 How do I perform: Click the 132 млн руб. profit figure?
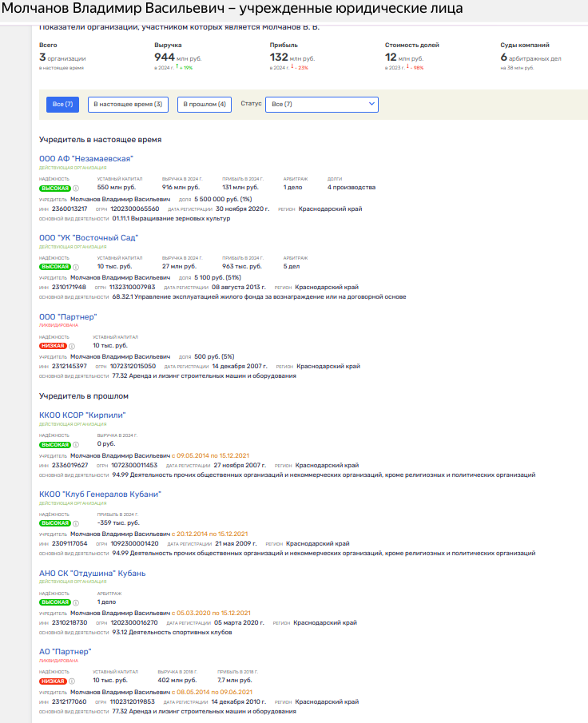coord(292,58)
